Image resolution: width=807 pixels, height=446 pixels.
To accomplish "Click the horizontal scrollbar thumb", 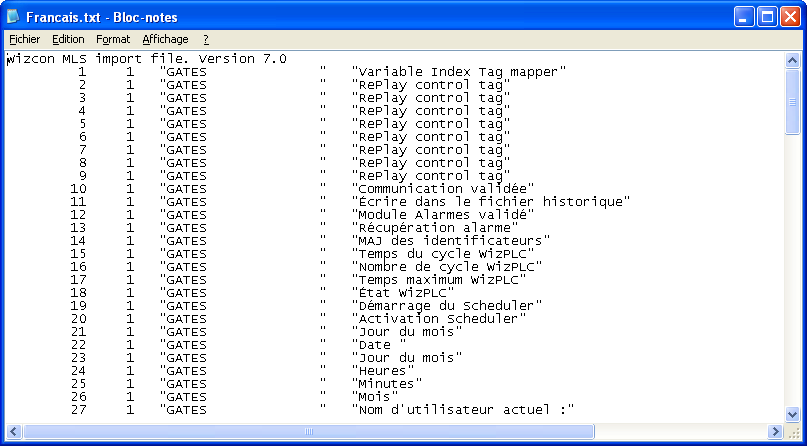I will [309, 431].
